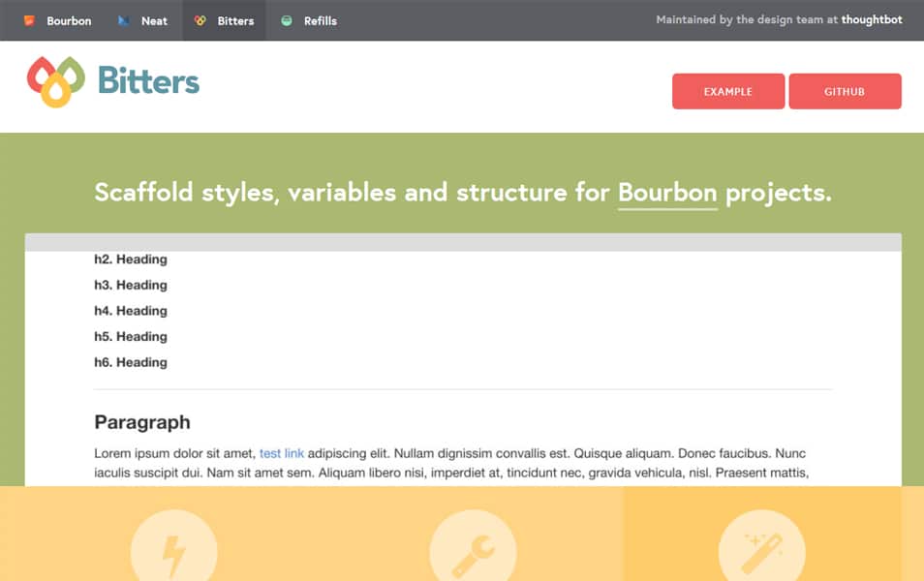Click the gray scrollbar atop the example frame
Image resolution: width=924 pixels, height=581 pixels.
point(462,239)
